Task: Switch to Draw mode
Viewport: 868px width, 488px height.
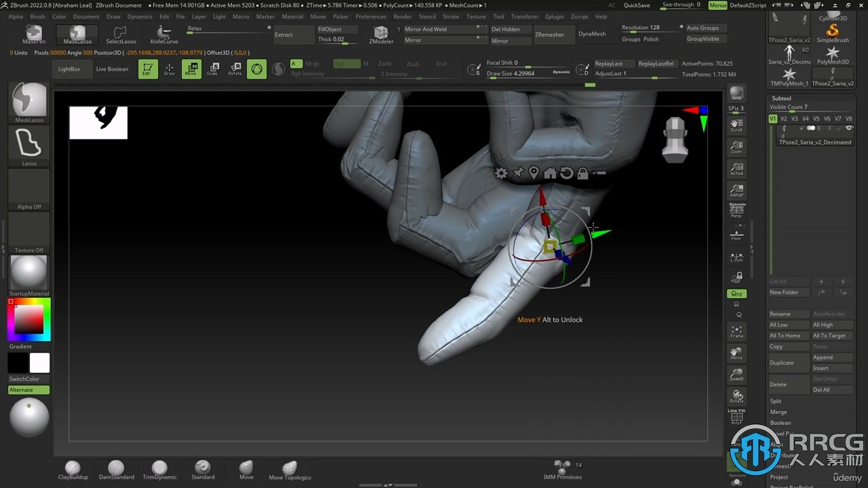Action: (x=170, y=68)
